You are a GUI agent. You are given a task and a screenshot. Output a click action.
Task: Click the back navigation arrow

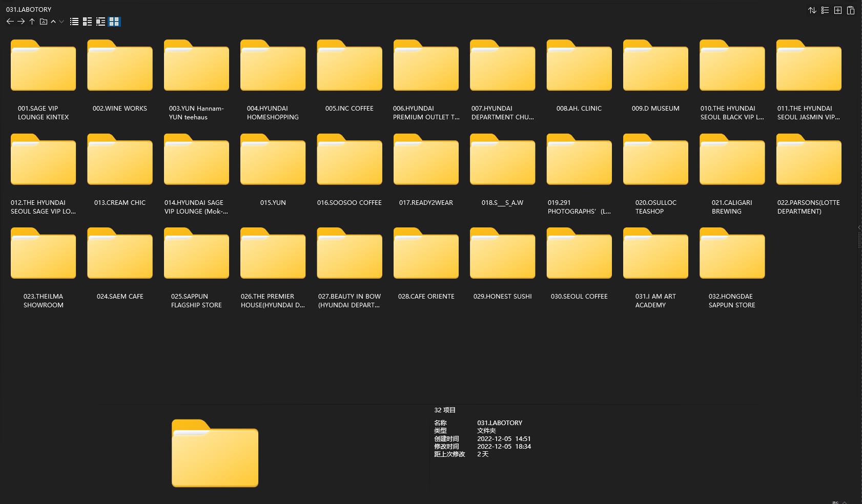tap(10, 22)
